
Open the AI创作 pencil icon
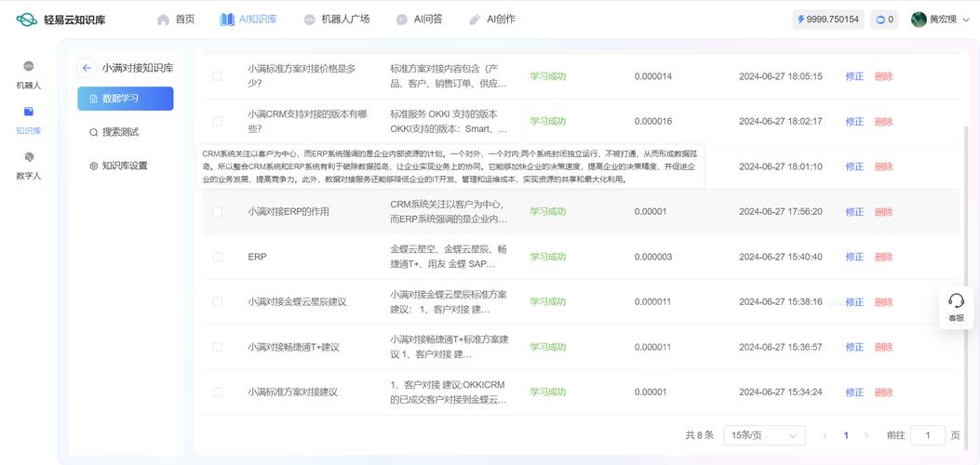pos(475,20)
